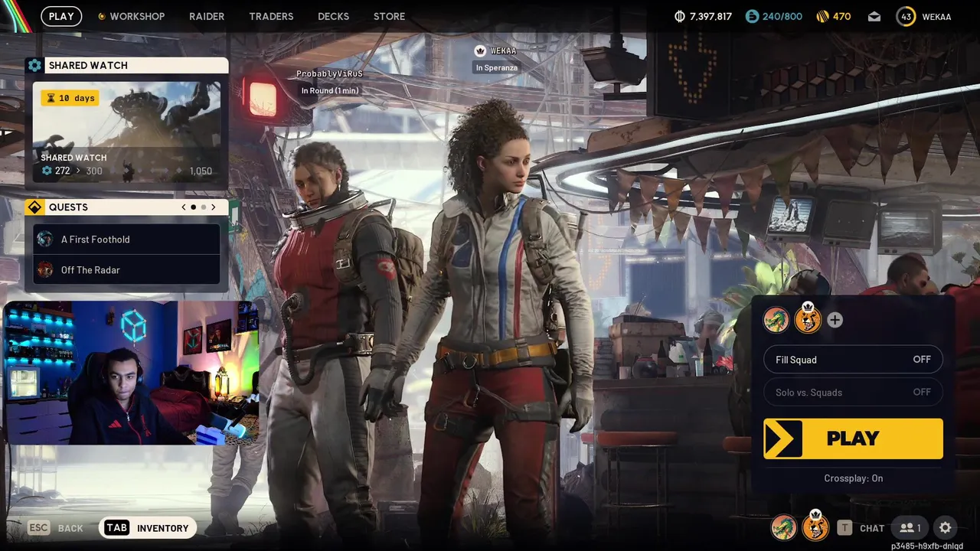
Task: Open quest Off The Radar
Action: click(126, 269)
